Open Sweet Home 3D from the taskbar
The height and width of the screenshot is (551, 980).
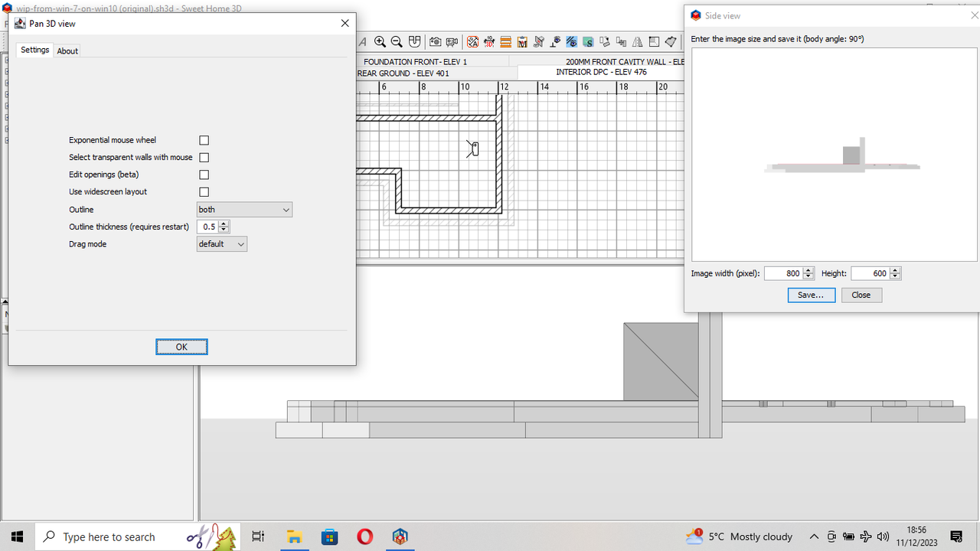click(400, 536)
